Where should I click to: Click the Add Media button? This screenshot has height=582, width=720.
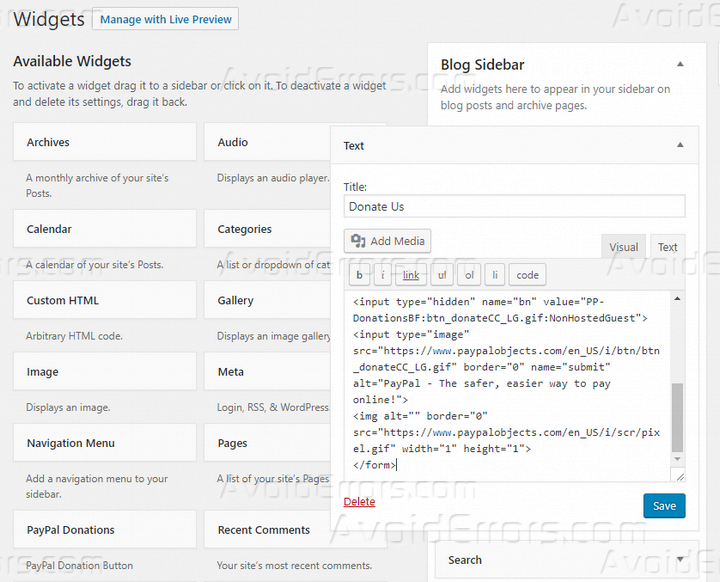pos(388,241)
